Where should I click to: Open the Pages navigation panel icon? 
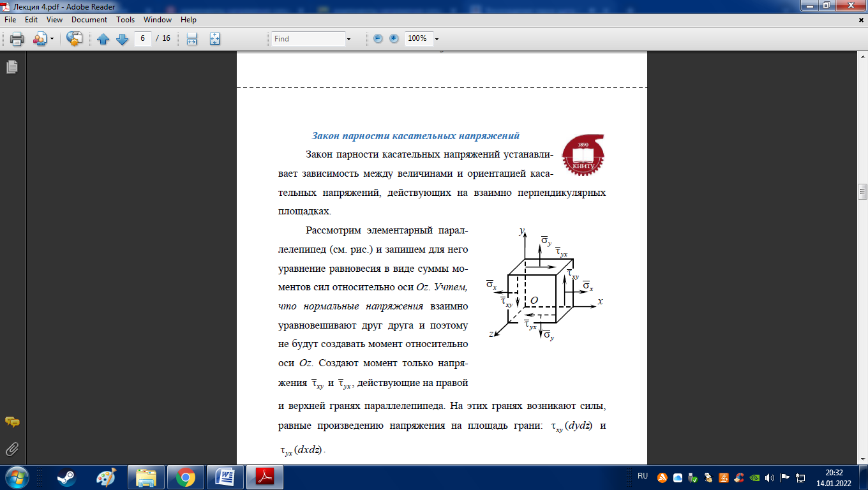click(x=11, y=66)
